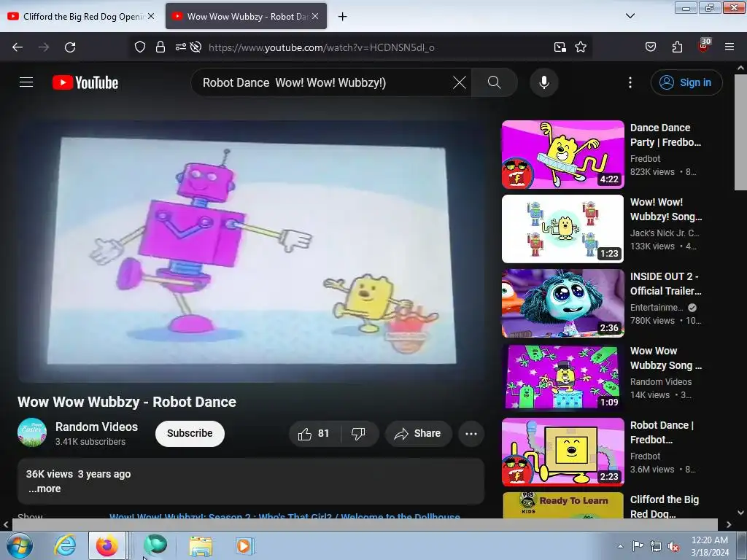Click the video player area

tap(251, 251)
